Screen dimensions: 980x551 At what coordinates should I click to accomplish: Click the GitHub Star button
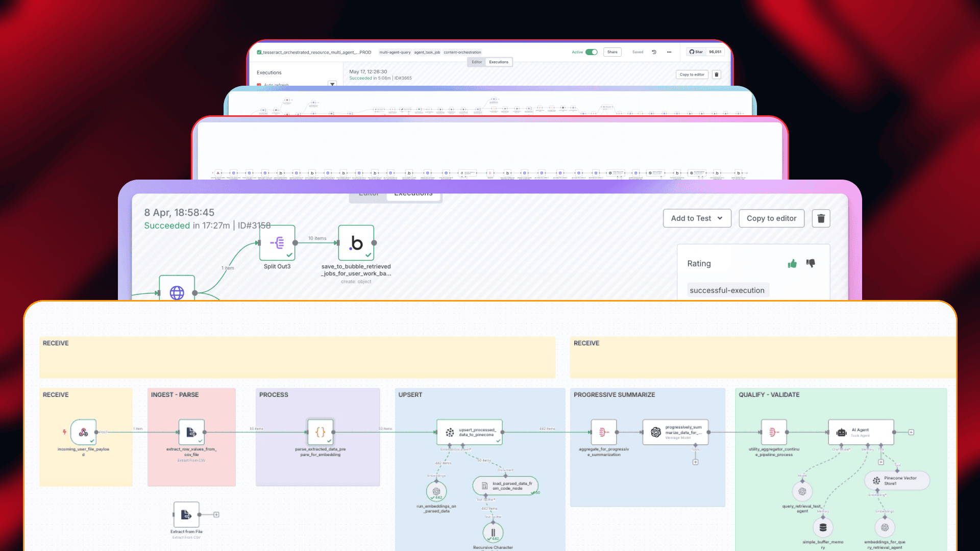pos(696,52)
